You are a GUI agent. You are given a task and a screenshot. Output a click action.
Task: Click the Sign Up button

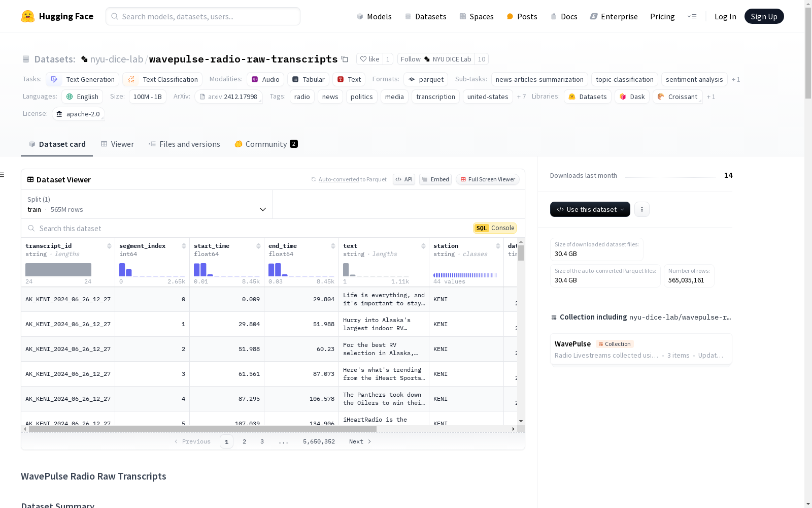tap(764, 16)
